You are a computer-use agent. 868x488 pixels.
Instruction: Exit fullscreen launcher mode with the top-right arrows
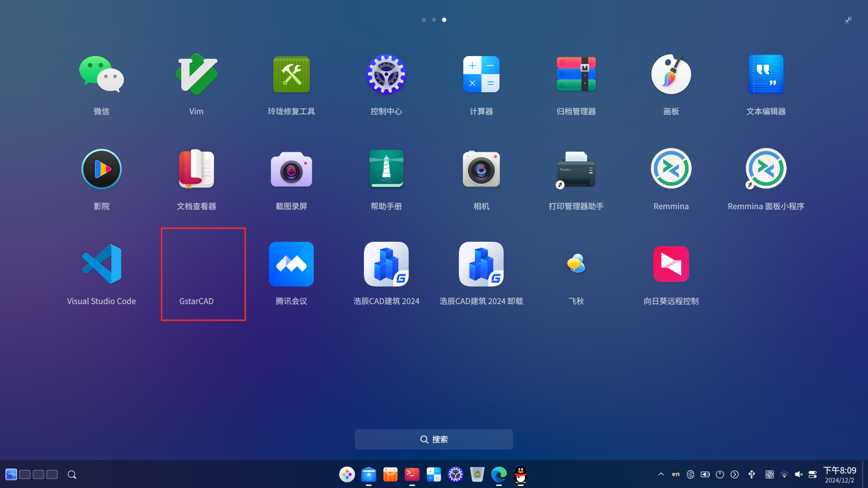point(848,20)
